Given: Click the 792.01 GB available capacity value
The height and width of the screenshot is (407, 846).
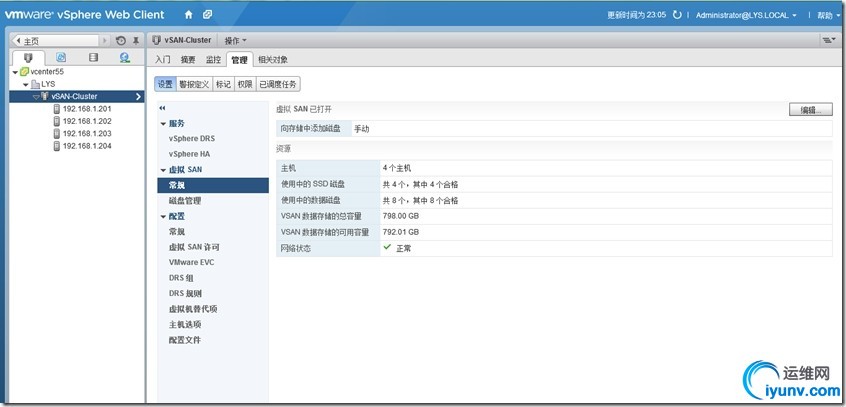Looking at the screenshot, I should [401, 232].
